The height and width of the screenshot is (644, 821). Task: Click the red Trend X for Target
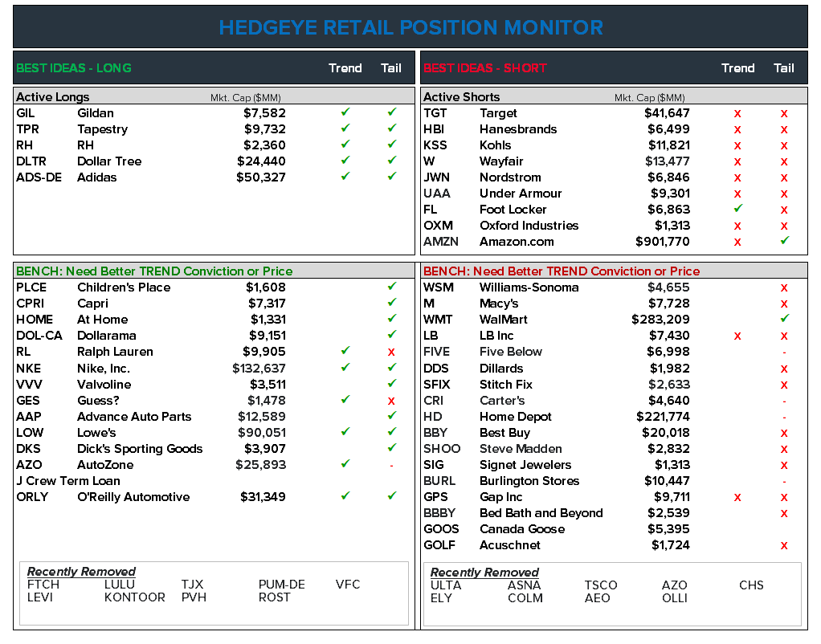click(737, 113)
